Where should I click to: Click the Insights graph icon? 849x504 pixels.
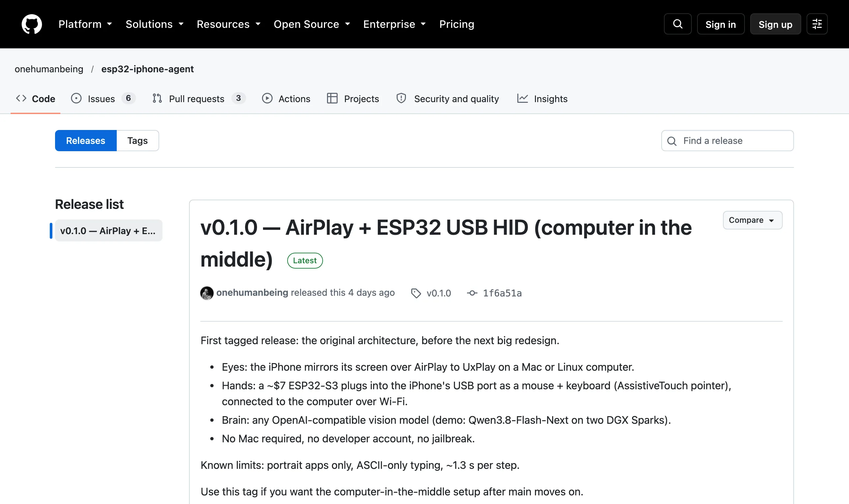(522, 98)
